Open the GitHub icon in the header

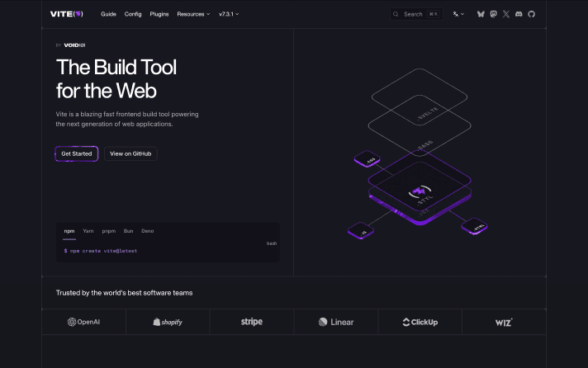[531, 14]
